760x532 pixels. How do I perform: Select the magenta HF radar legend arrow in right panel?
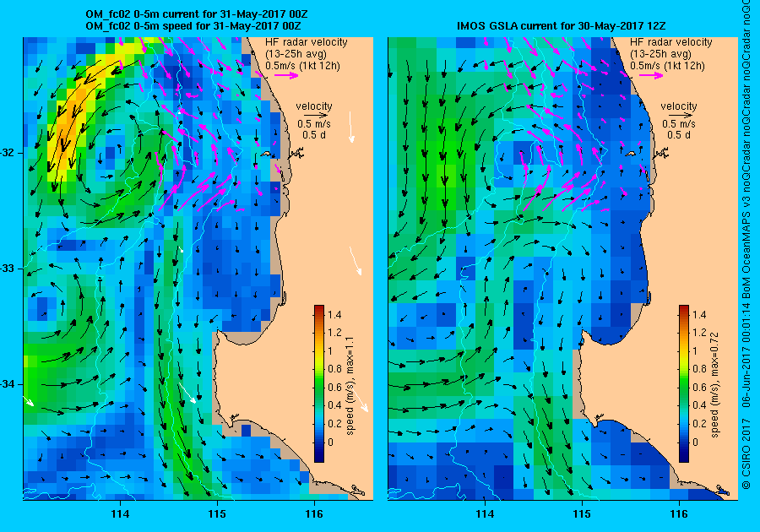point(651,76)
